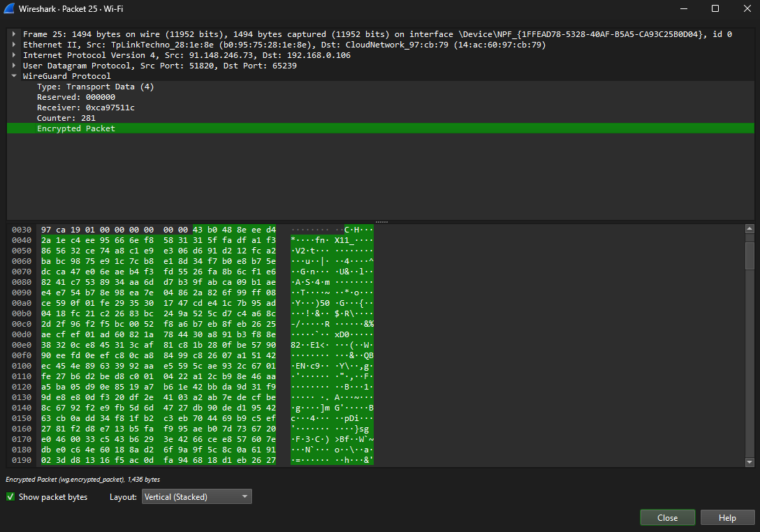Select the Encrypted Packet row
This screenshot has height=532, width=760.
pos(381,128)
